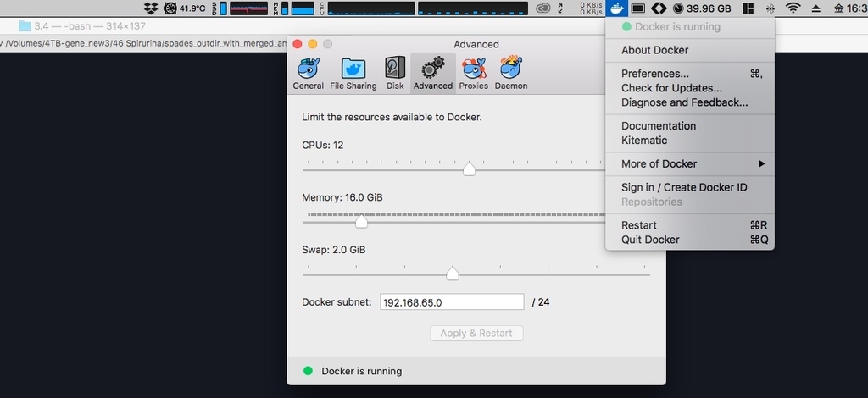The image size is (868, 398).
Task: Select Quit Docker menu item
Action: pos(690,240)
